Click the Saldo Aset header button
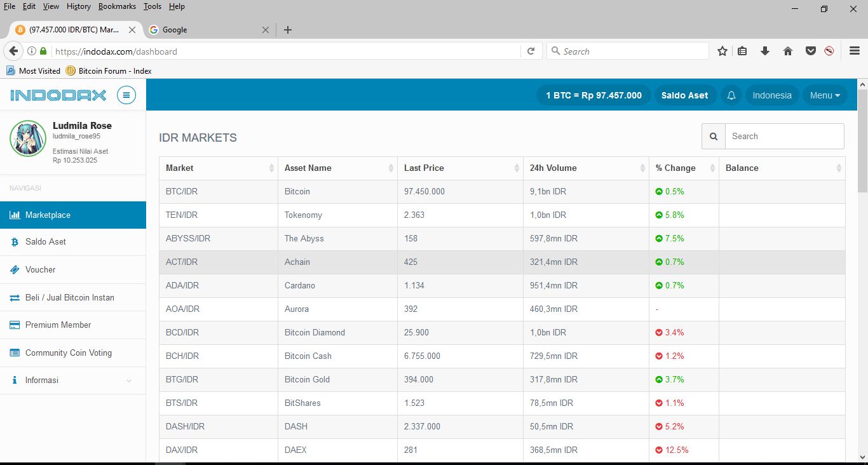The width and height of the screenshot is (868, 465). coord(685,95)
